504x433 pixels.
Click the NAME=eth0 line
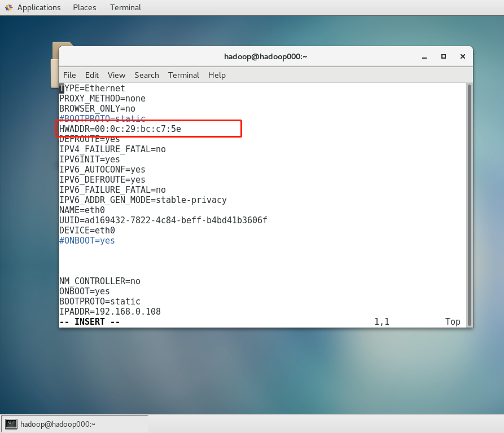tap(82, 210)
